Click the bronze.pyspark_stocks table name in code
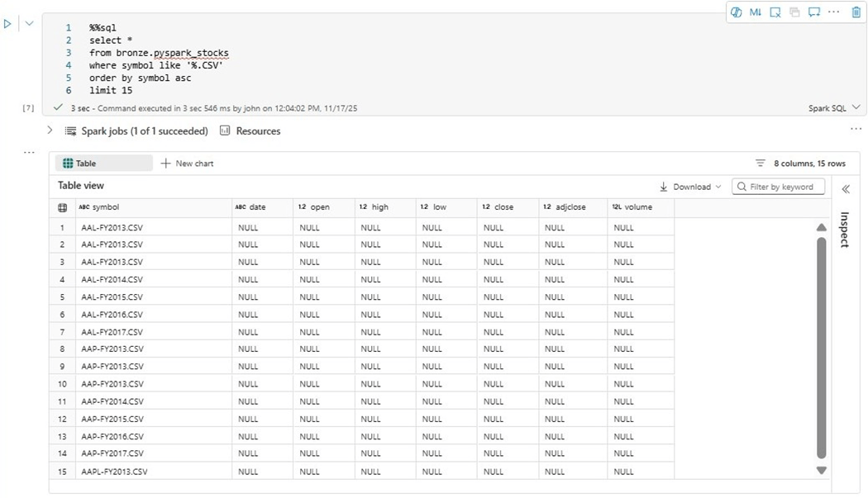Screen dimensions: 868x498 (172, 53)
